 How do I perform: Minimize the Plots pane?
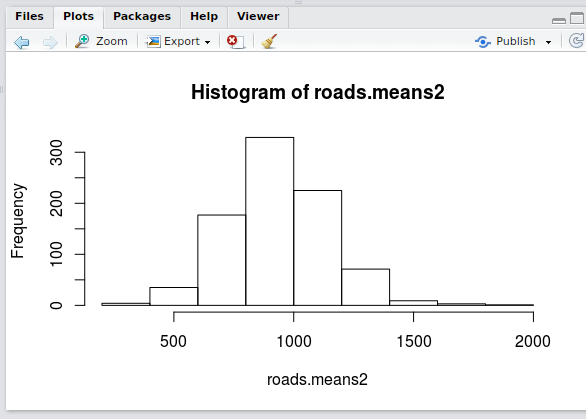point(559,21)
